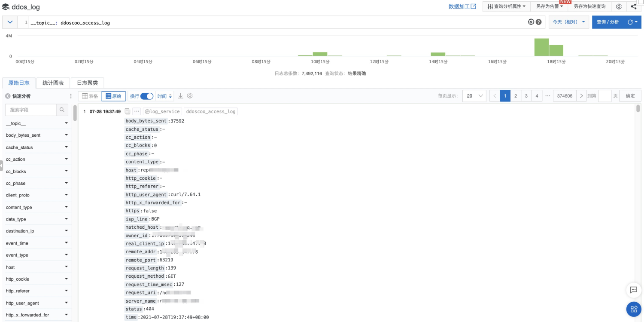Open the 每页显示 page size dropdown
644x322 pixels.
(474, 96)
